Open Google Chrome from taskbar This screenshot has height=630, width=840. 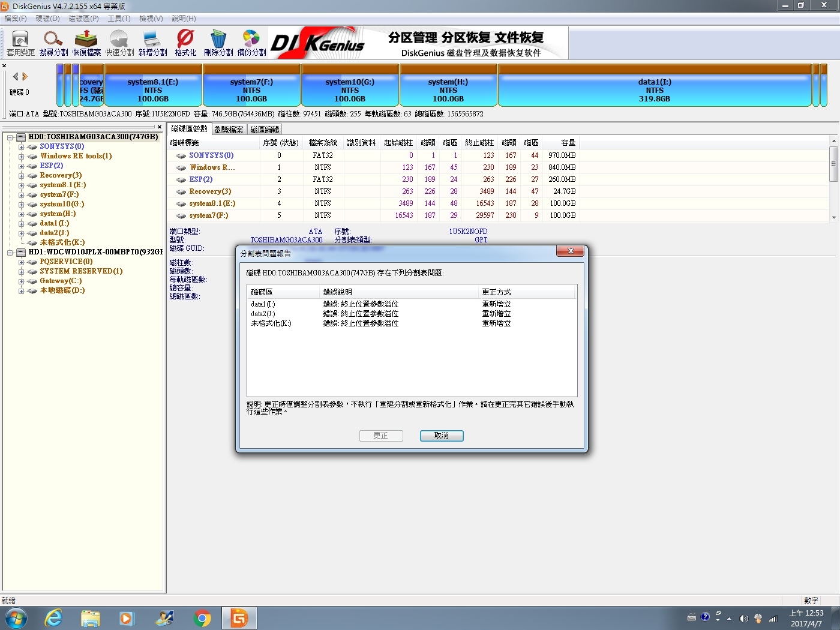202,618
